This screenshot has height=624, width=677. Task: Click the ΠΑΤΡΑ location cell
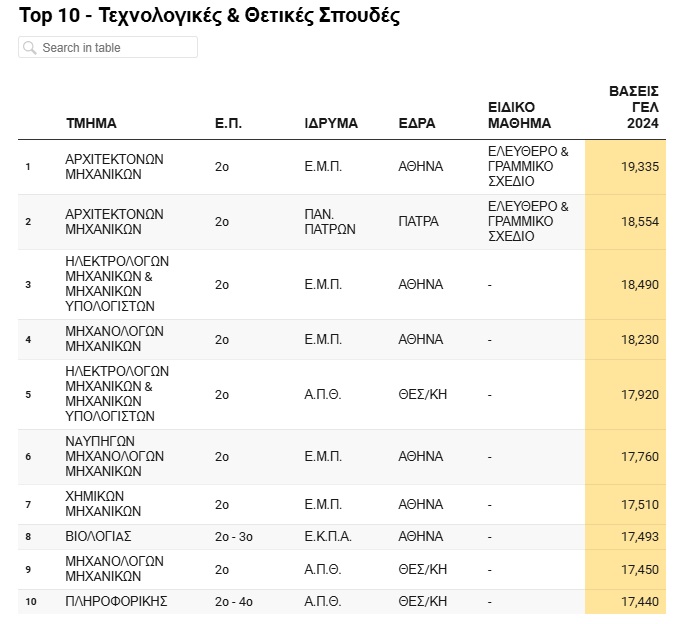pos(418,221)
